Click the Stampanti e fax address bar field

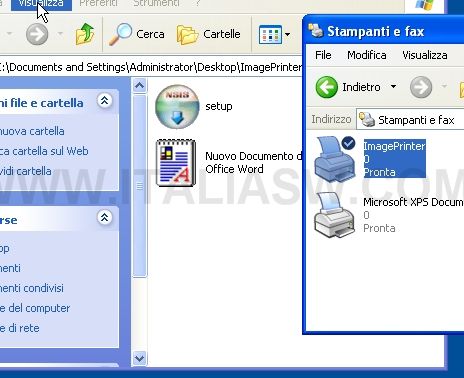coord(410,119)
